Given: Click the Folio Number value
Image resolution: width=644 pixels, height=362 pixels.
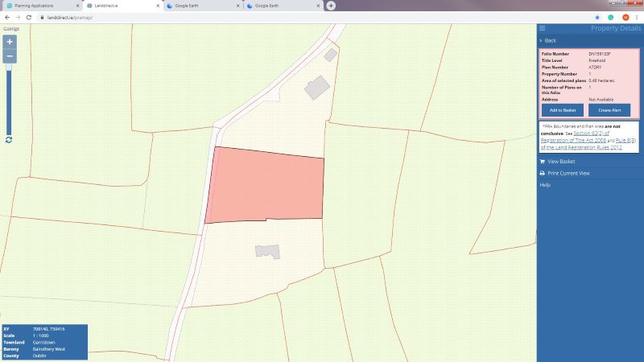Looking at the screenshot, I should coord(599,54).
